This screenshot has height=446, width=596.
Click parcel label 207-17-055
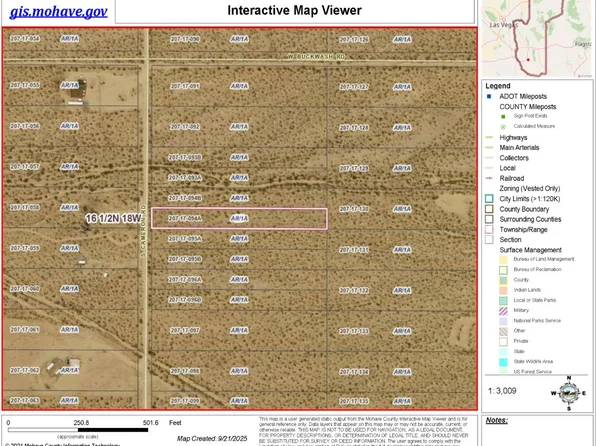(x=25, y=85)
